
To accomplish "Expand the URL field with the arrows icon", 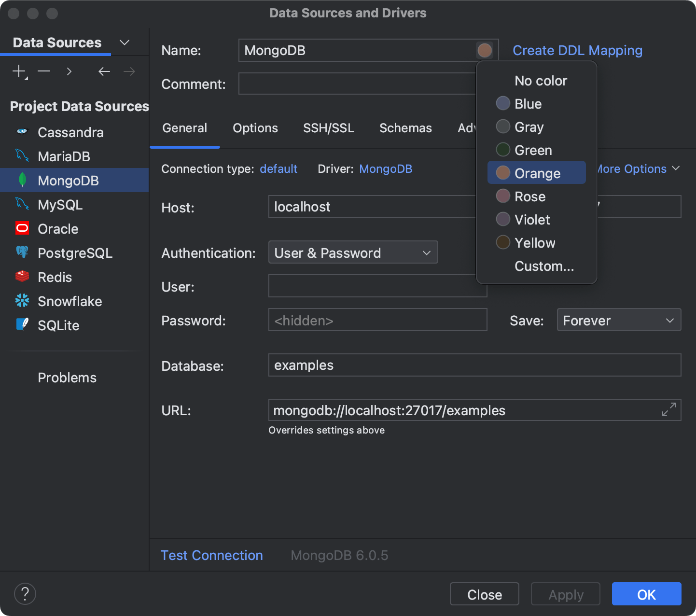I will point(668,409).
